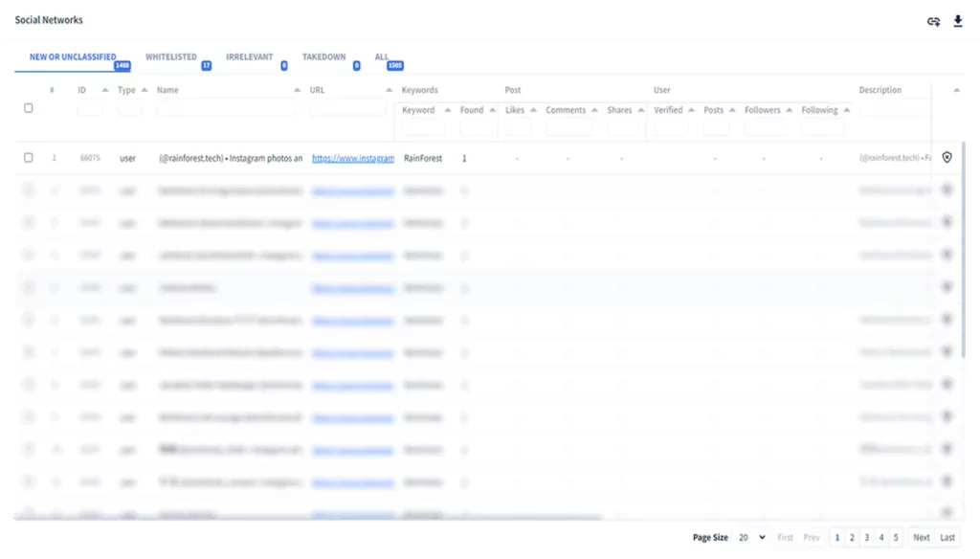Click the Followers filter input
The image size is (980, 559).
[766, 128]
